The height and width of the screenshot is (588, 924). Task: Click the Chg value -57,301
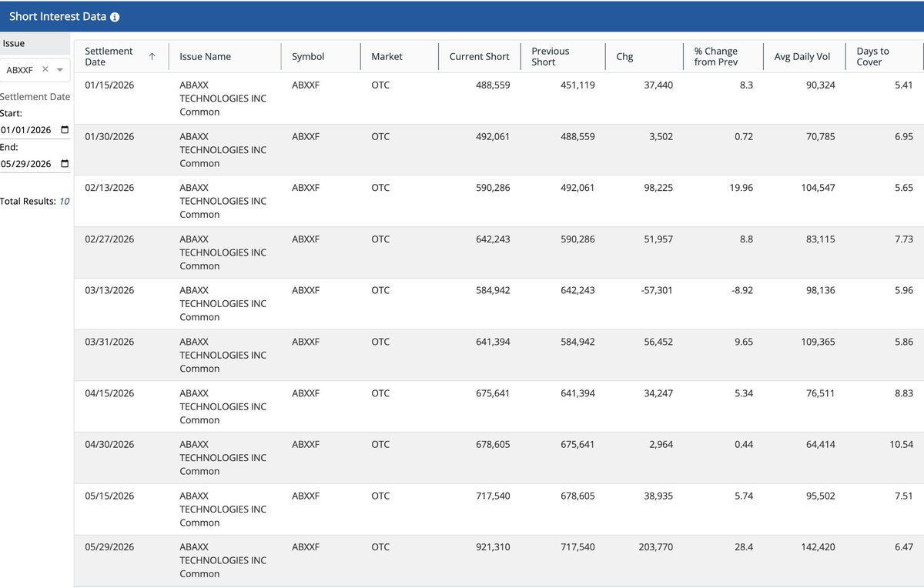point(656,290)
